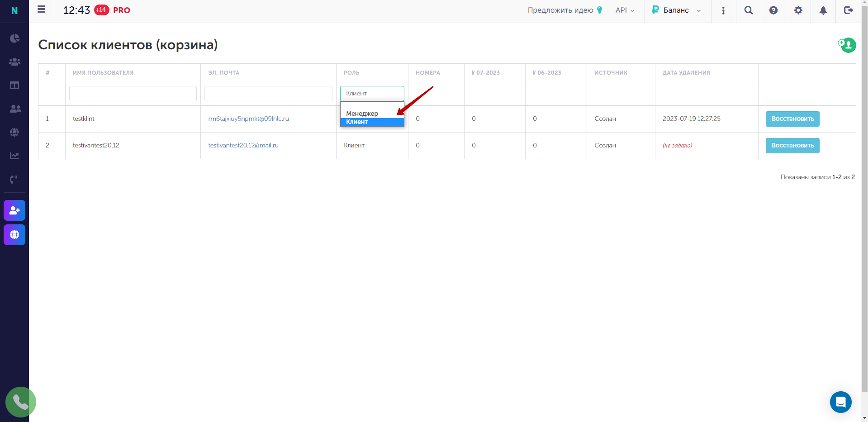
Task: Open the vertical three dots menu
Action: [x=723, y=10]
